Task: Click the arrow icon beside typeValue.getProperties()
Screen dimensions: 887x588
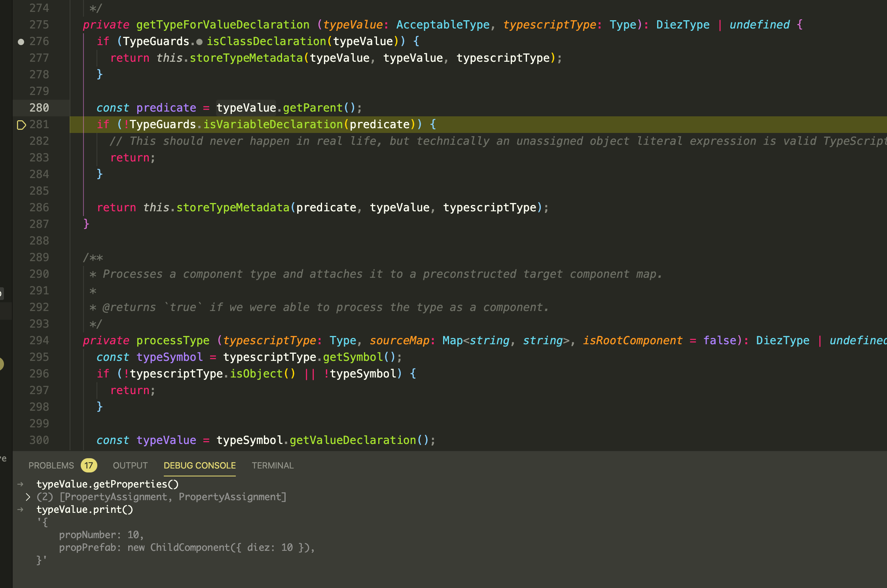Action: pyautogui.click(x=21, y=484)
